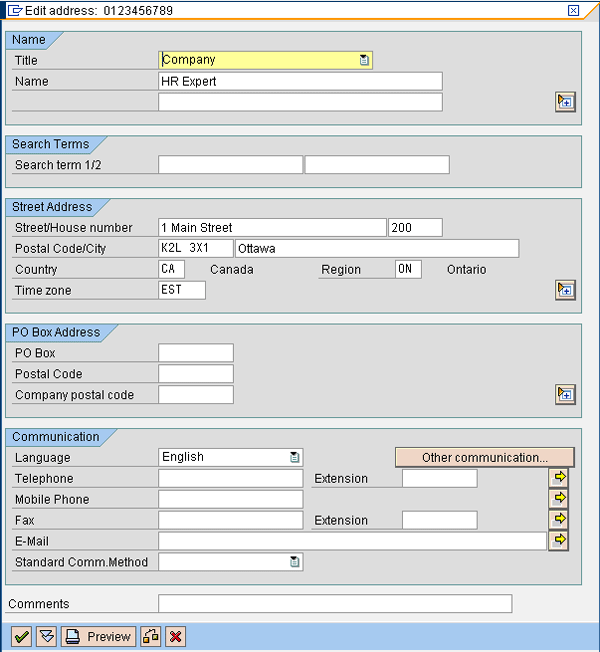Image resolution: width=600 pixels, height=652 pixels.
Task: Expand more fields in the Name section
Action: click(x=565, y=102)
